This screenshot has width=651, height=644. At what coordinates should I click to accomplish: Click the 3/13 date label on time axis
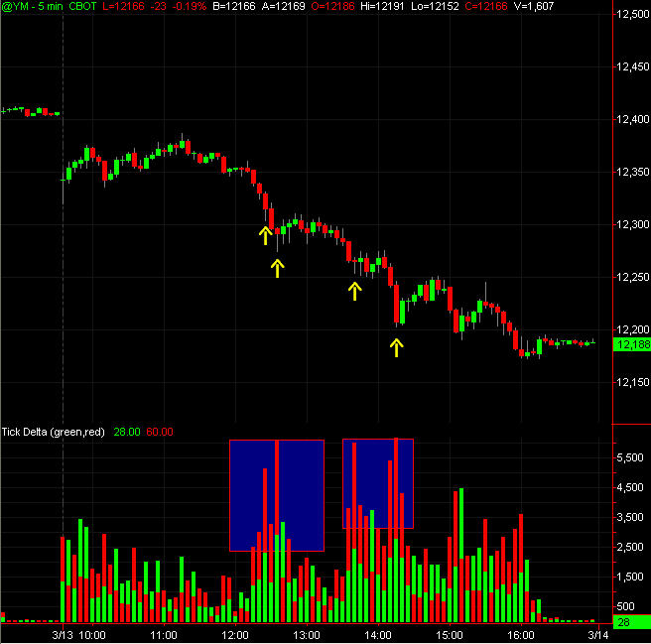coord(63,635)
